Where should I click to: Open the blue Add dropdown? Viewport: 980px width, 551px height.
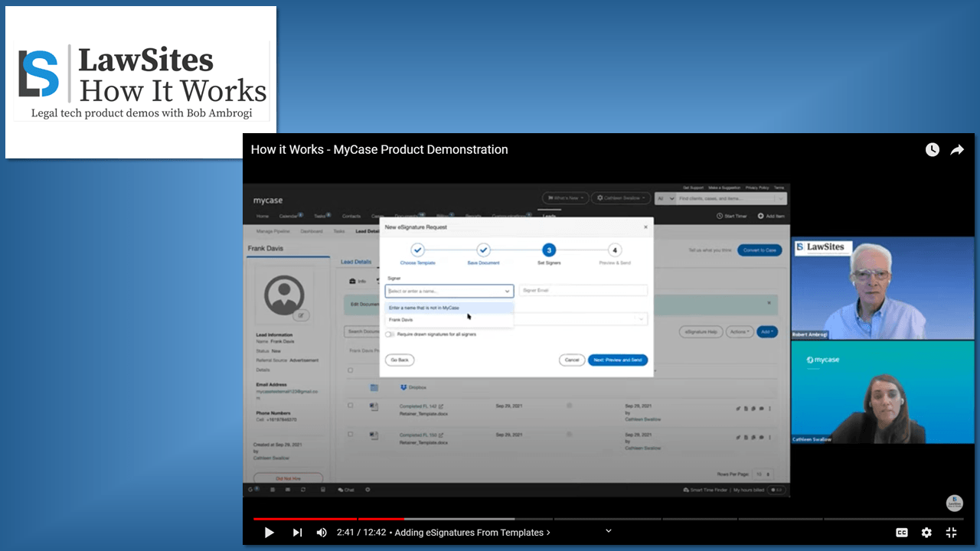(x=766, y=332)
